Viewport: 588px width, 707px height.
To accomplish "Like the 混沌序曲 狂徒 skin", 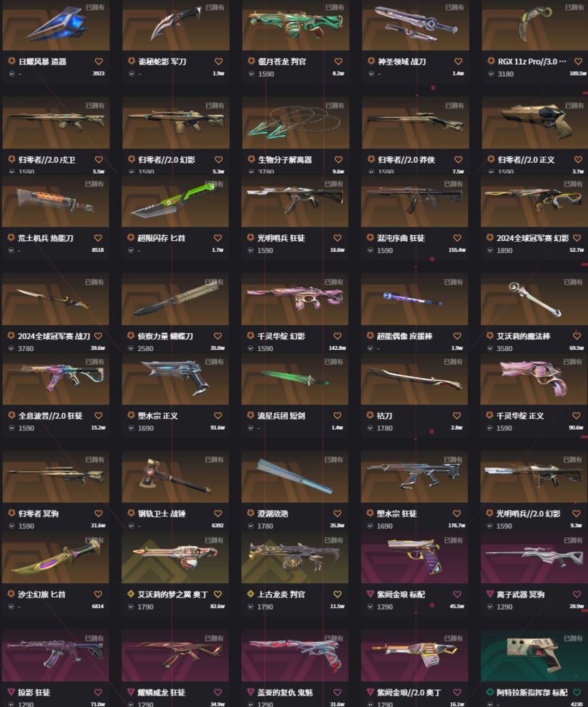I will (457, 238).
